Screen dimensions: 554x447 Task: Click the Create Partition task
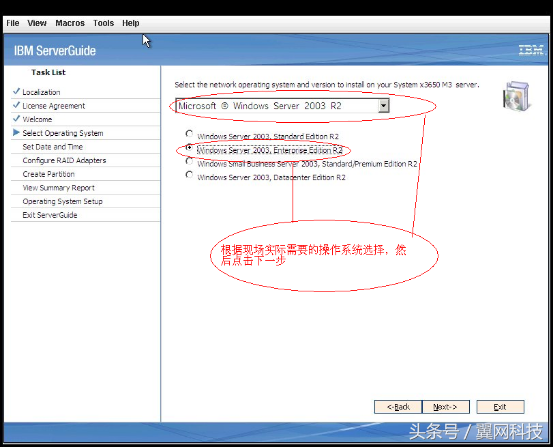point(49,174)
